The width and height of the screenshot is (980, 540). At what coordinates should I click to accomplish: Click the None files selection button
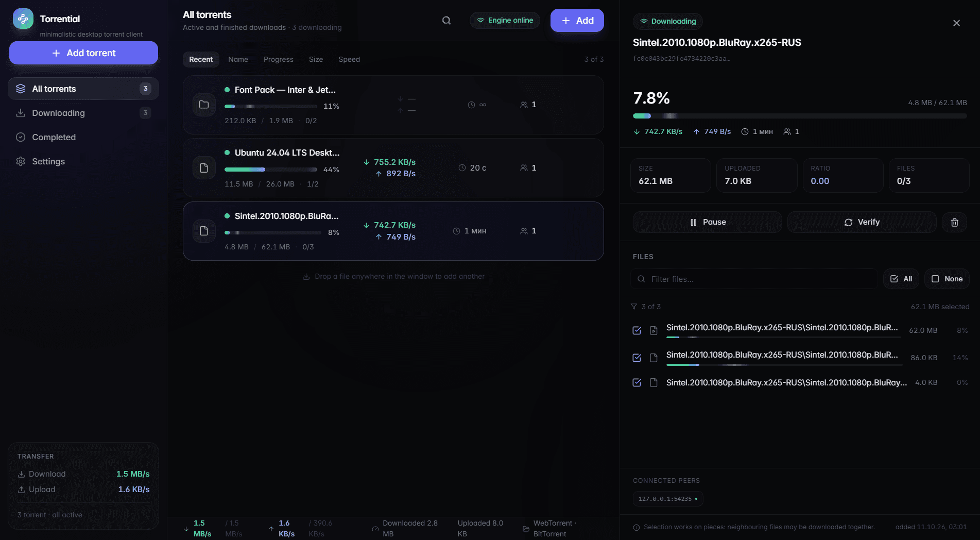click(x=947, y=279)
